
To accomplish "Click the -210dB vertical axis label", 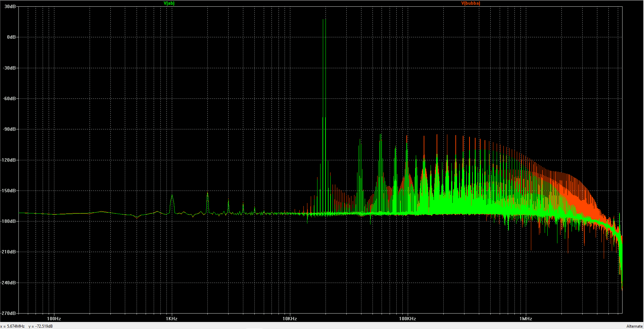I will click(x=9, y=252).
